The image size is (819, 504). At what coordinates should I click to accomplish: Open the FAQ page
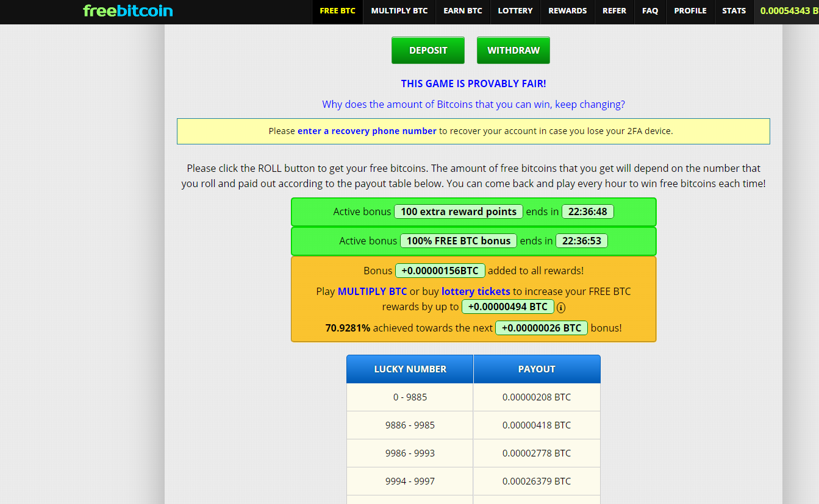pyautogui.click(x=650, y=11)
